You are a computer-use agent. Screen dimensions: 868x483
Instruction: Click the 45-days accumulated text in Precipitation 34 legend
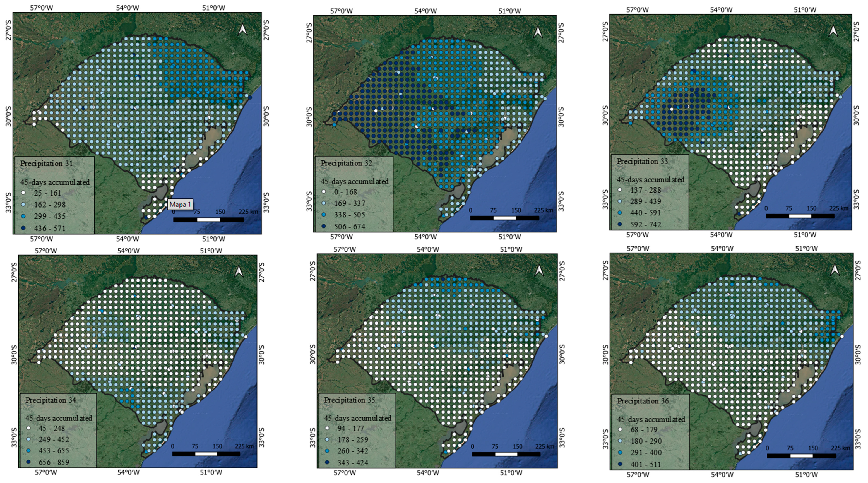tap(59, 418)
